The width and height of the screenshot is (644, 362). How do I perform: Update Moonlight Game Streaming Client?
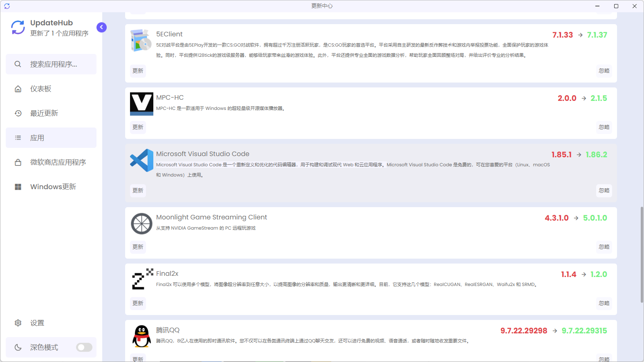pyautogui.click(x=138, y=247)
